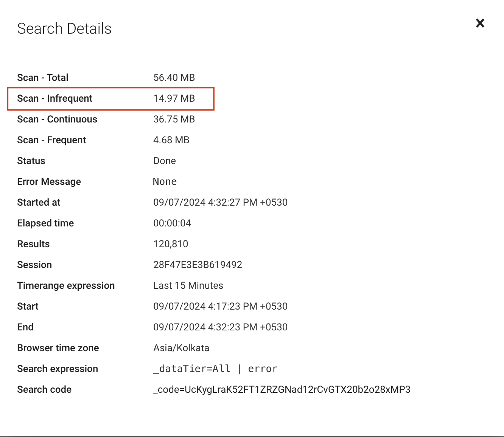Image resolution: width=504 pixels, height=437 pixels.
Task: Click the Status value Done
Action: click(165, 161)
